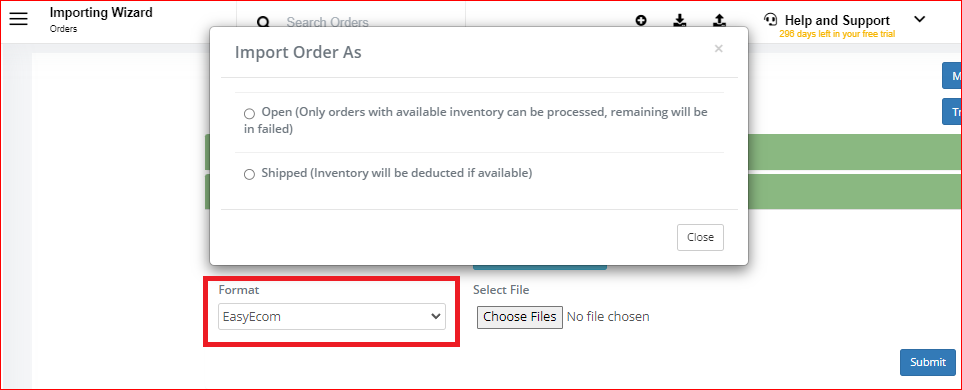Open the EasyEcom format dropdown
Image resolution: width=962 pixels, height=390 pixels.
[x=332, y=316]
